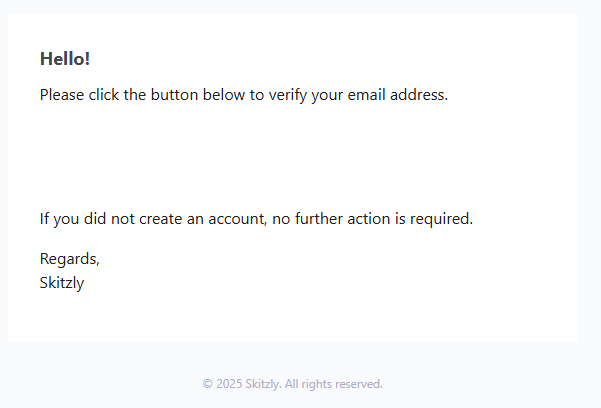Click the words "button below" in the message
This screenshot has width=601, height=408.
(x=200, y=96)
